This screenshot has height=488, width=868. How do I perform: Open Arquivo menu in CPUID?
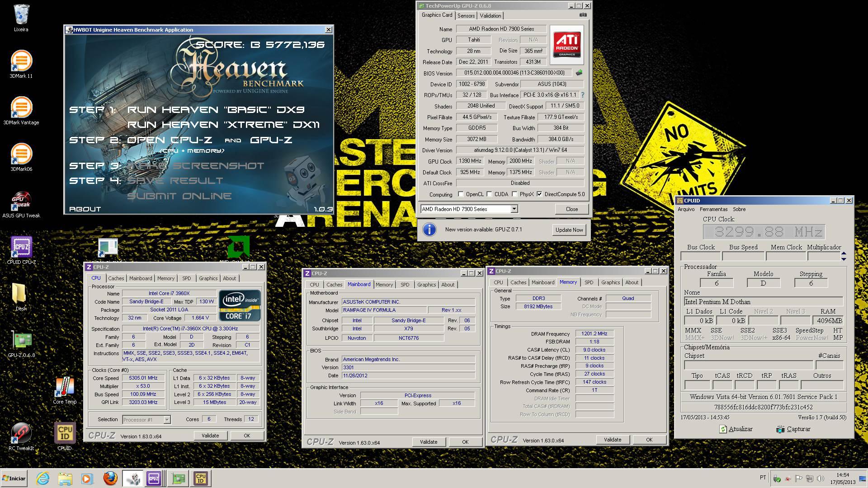(x=686, y=209)
